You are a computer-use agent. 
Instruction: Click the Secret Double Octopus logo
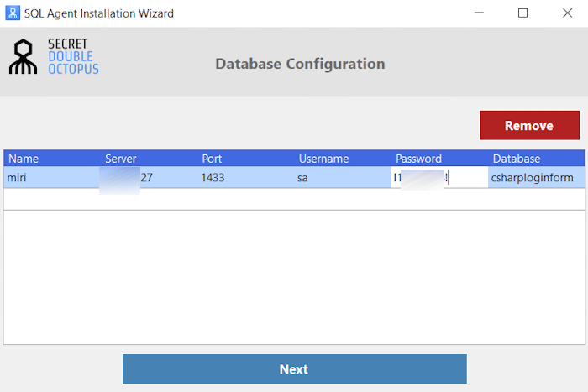54,56
